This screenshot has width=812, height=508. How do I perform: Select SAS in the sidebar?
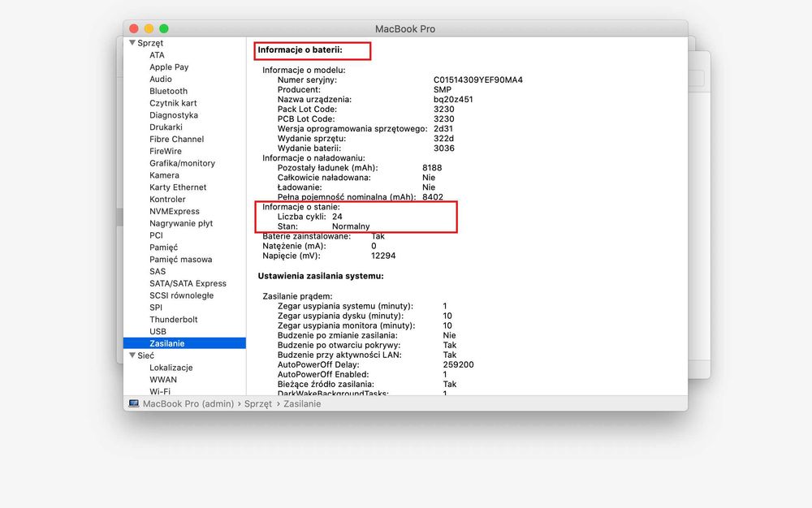tap(158, 271)
